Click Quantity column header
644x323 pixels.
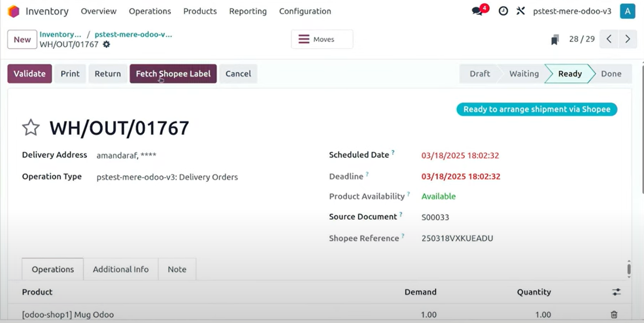[534, 292]
